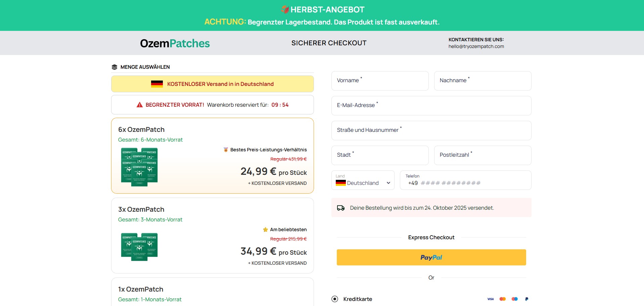Select the 6x OzemPatch bundle option

click(x=212, y=156)
